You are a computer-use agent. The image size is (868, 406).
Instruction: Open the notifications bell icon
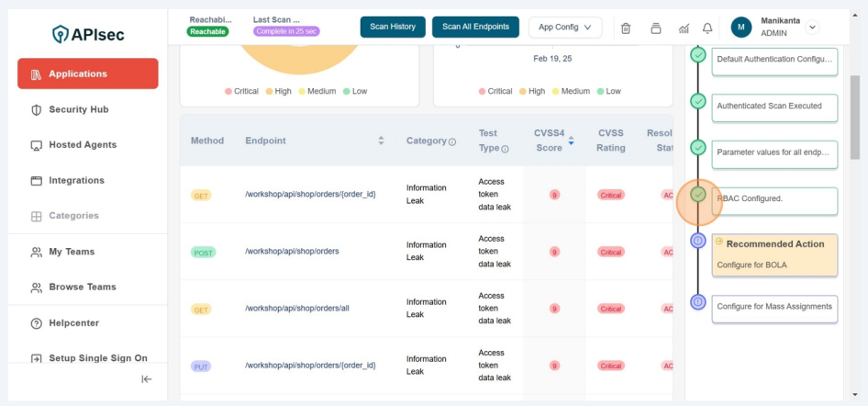707,28
